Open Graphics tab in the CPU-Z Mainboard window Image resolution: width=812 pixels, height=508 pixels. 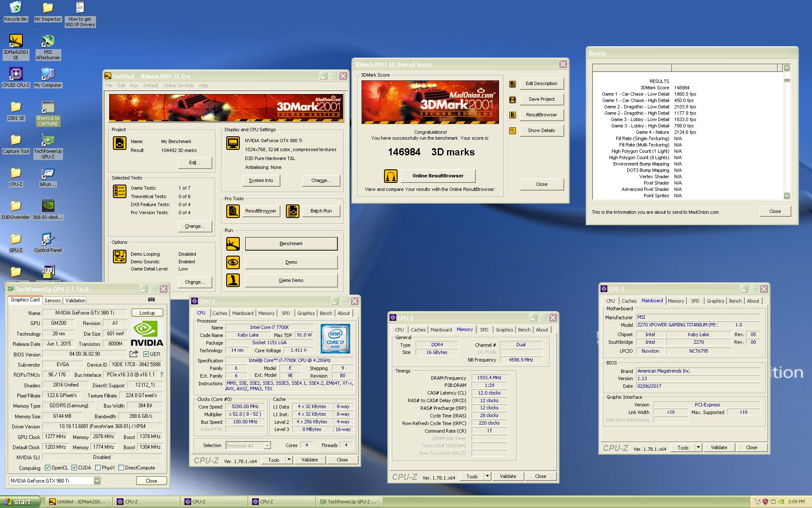tap(715, 301)
